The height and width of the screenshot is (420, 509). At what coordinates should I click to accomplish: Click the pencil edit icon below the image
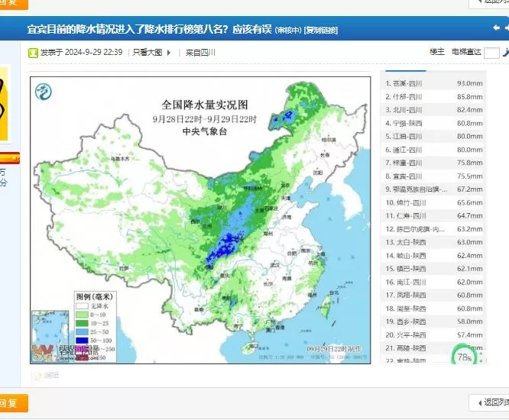tap(36, 376)
